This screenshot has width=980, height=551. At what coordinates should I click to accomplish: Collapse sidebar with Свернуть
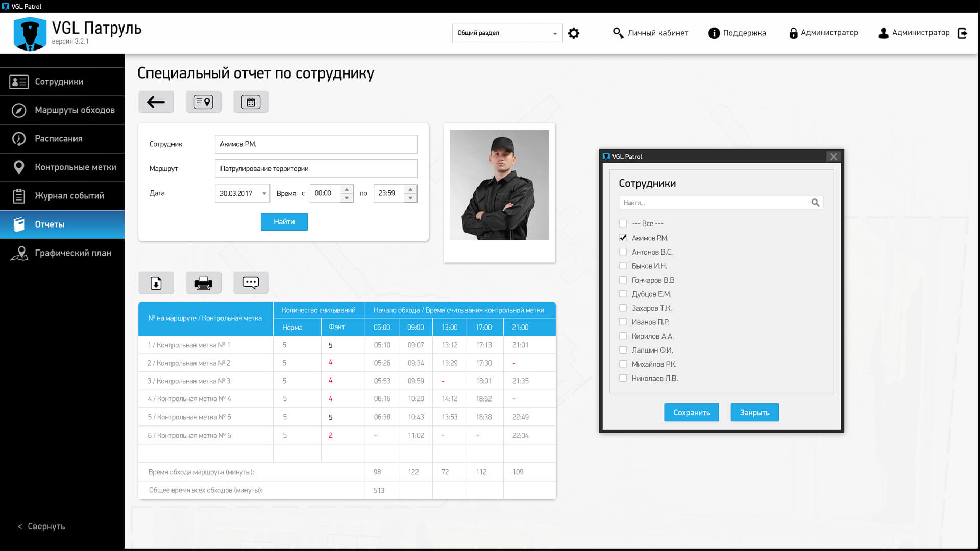pos(42,527)
